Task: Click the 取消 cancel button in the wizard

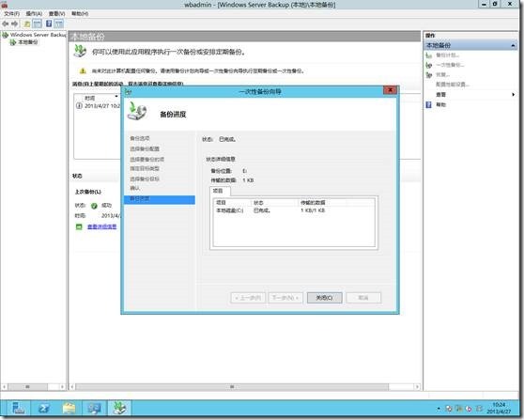Action: tap(363, 298)
